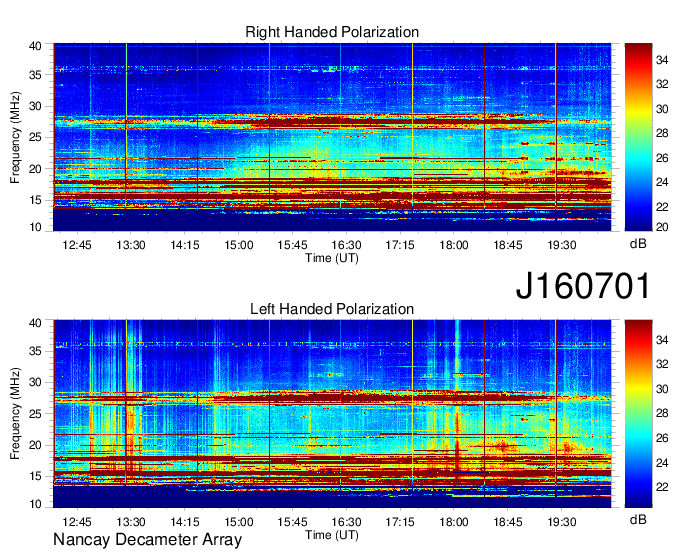Click the 34 value on bottom color scale

coord(662,340)
